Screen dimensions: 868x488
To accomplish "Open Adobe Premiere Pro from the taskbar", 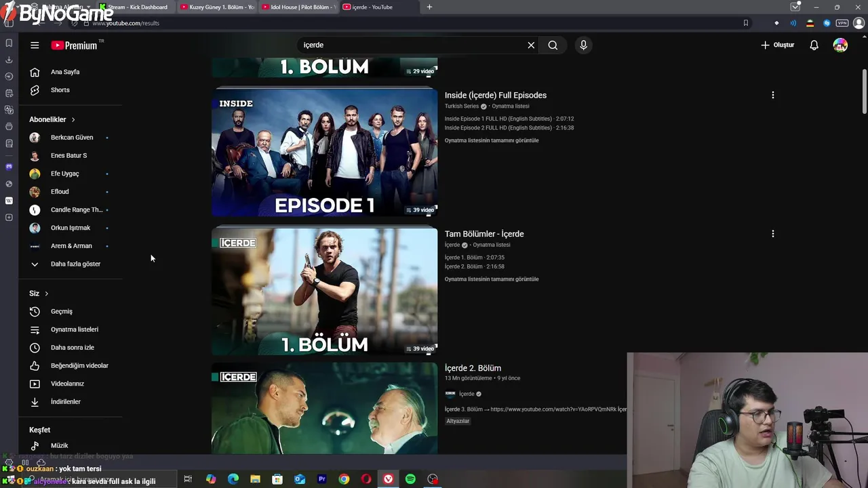I will pyautogui.click(x=321, y=479).
